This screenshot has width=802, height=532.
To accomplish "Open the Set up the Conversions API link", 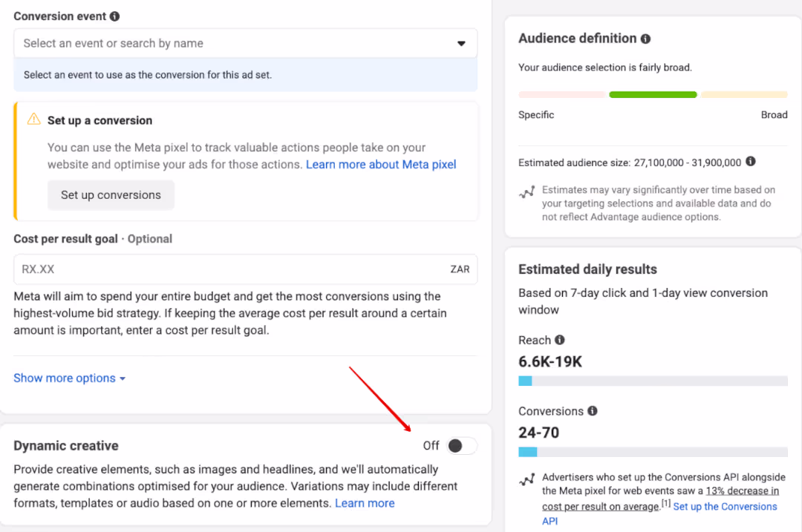I will click(x=659, y=513).
